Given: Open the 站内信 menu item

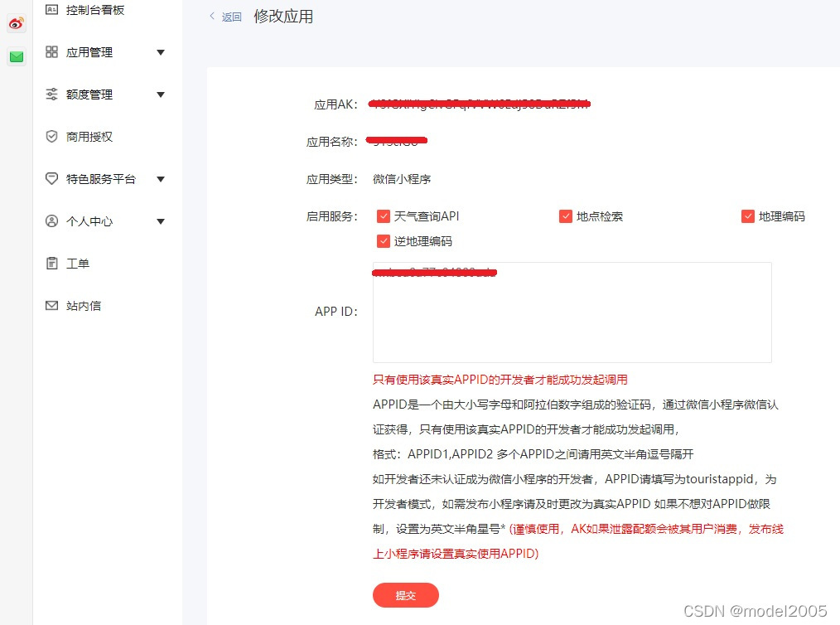Looking at the screenshot, I should (x=83, y=306).
